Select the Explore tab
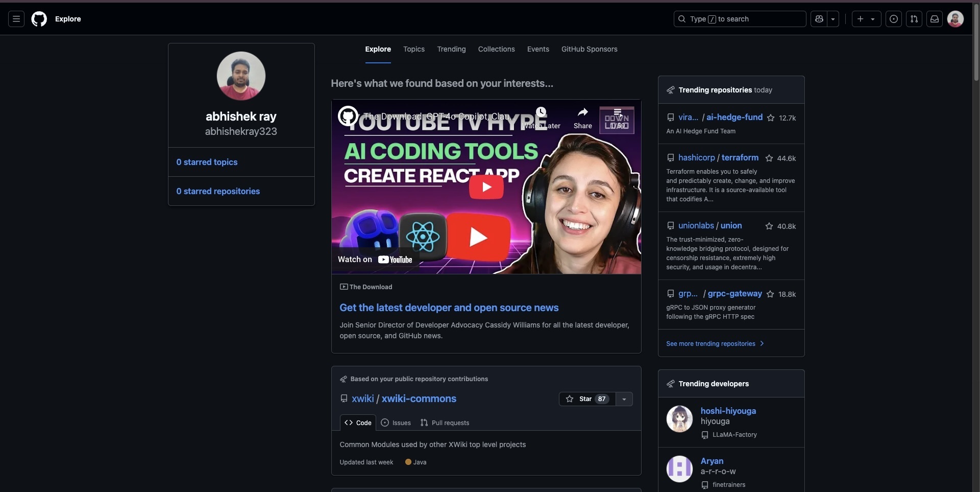Screen dimensions: 980x492 (x=378, y=49)
